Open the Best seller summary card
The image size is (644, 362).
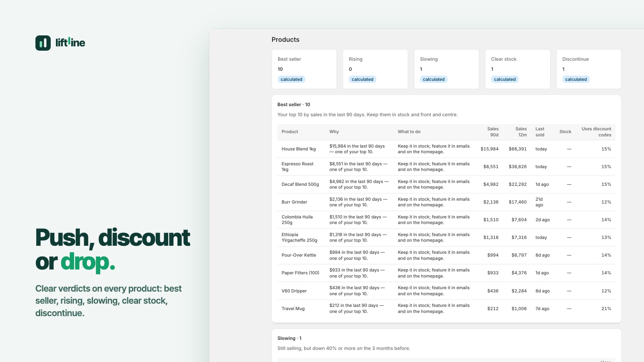(x=304, y=69)
